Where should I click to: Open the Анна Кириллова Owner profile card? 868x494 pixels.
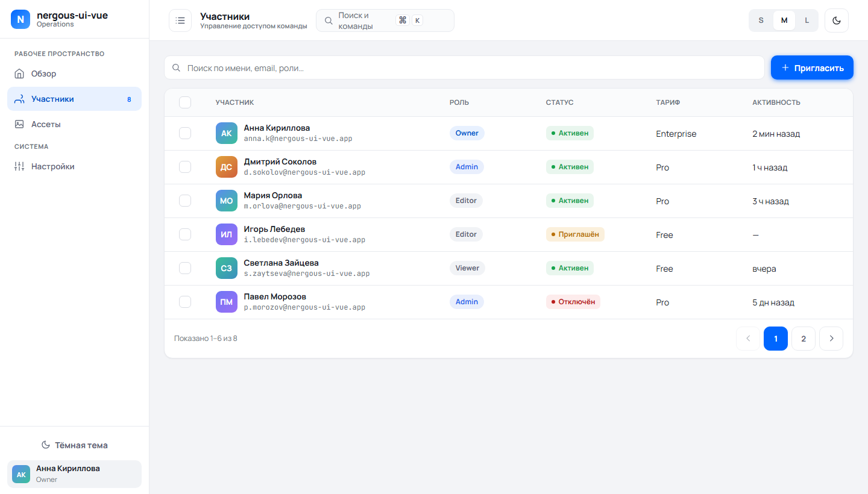74,474
